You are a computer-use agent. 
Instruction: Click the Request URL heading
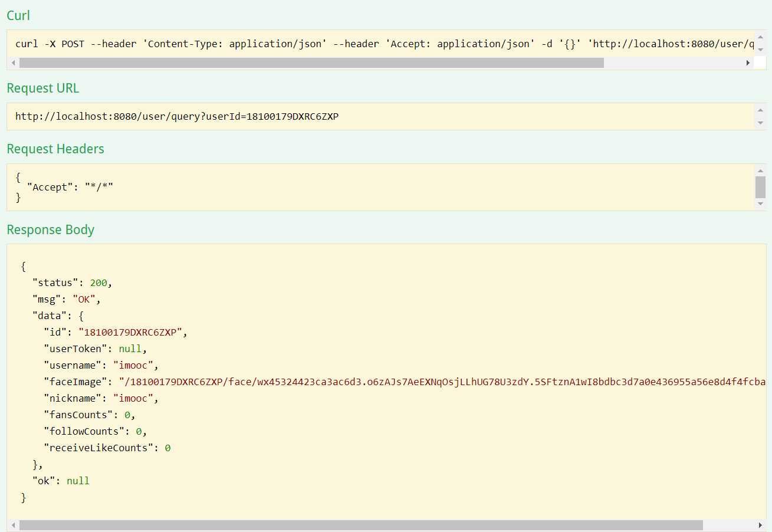click(42, 88)
